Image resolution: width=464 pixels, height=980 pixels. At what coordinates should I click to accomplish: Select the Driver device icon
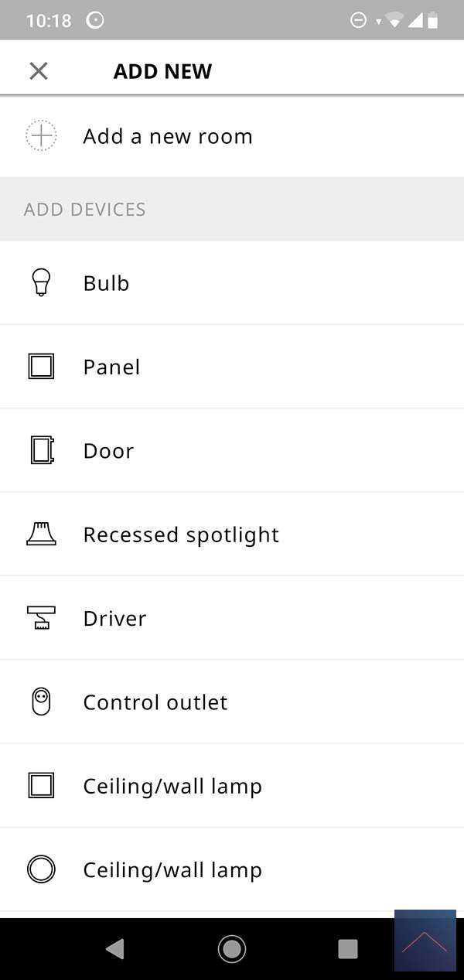[41, 618]
